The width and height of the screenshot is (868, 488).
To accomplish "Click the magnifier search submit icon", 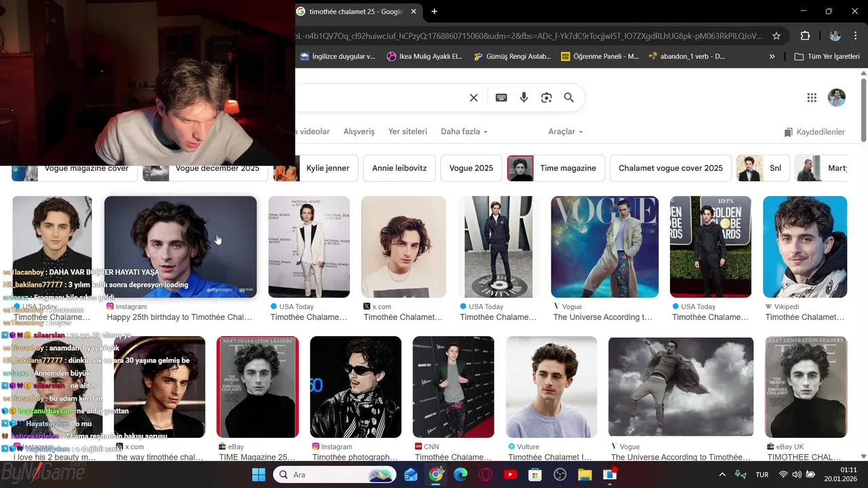I will click(569, 98).
